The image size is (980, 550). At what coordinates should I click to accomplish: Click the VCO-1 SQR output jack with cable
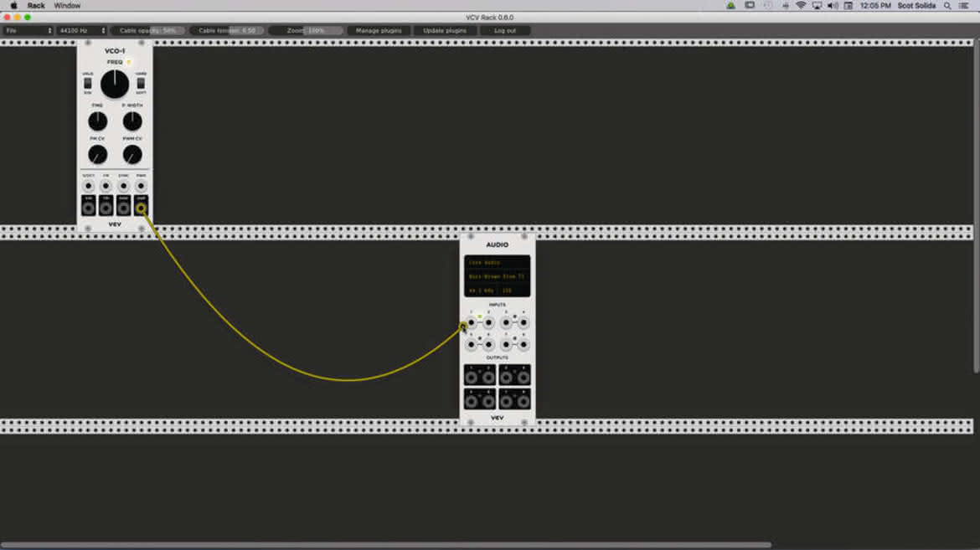click(141, 208)
